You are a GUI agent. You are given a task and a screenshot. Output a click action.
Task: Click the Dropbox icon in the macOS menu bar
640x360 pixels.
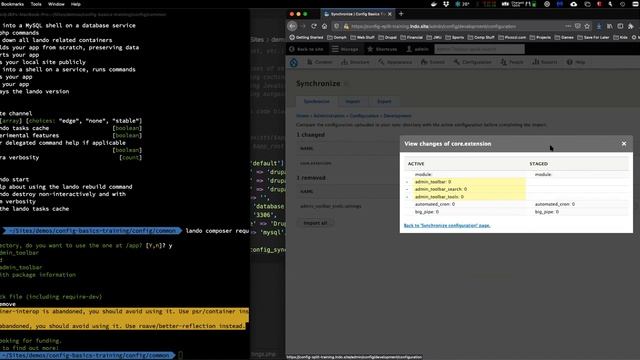tap(446, 4)
